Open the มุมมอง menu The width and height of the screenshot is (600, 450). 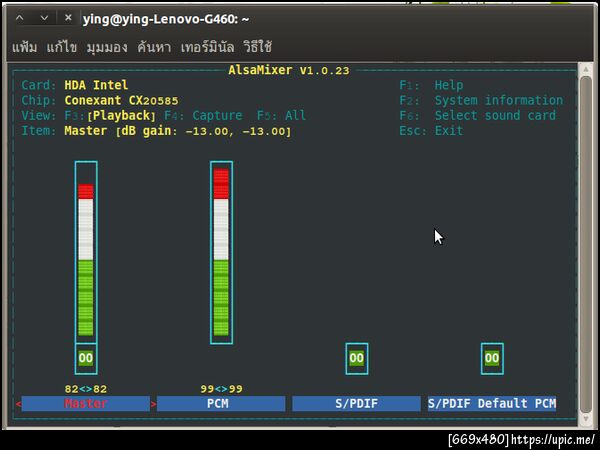click(107, 47)
